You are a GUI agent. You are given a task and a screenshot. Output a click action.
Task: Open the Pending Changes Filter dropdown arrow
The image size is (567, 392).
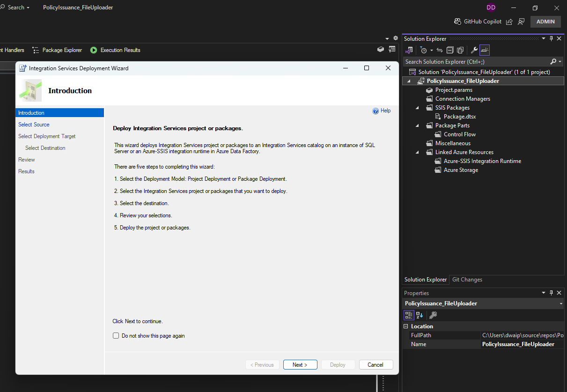[431, 50]
